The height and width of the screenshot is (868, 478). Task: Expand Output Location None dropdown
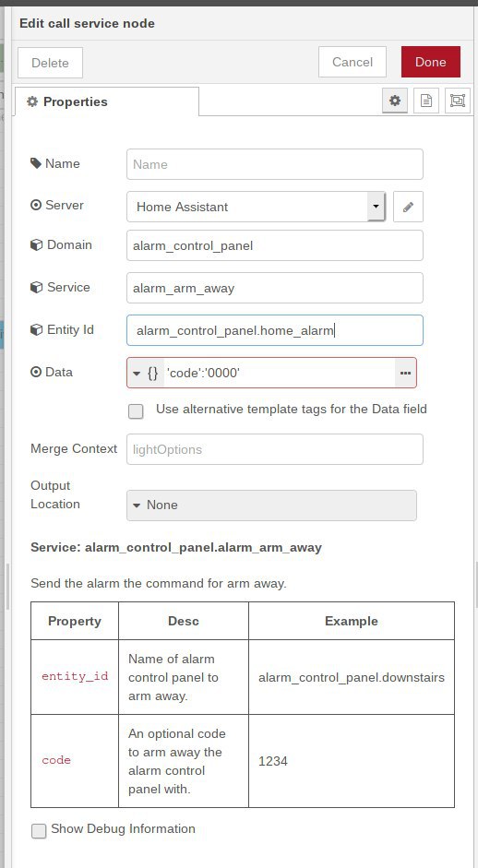271,505
